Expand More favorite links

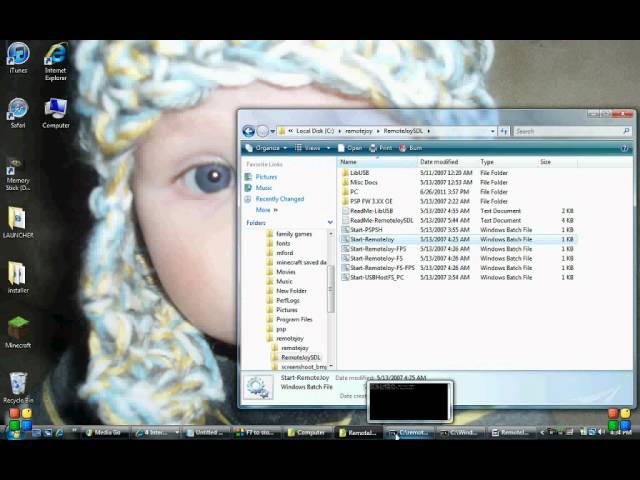(267, 210)
